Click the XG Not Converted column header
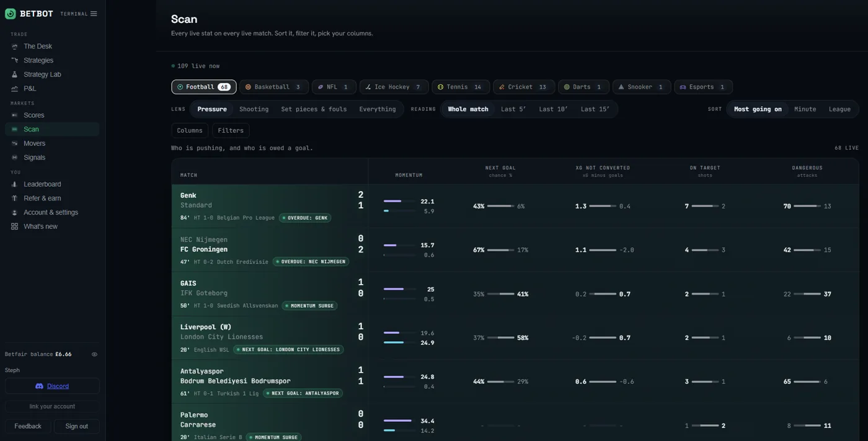Screen dimensions: 868x441 click(x=603, y=168)
